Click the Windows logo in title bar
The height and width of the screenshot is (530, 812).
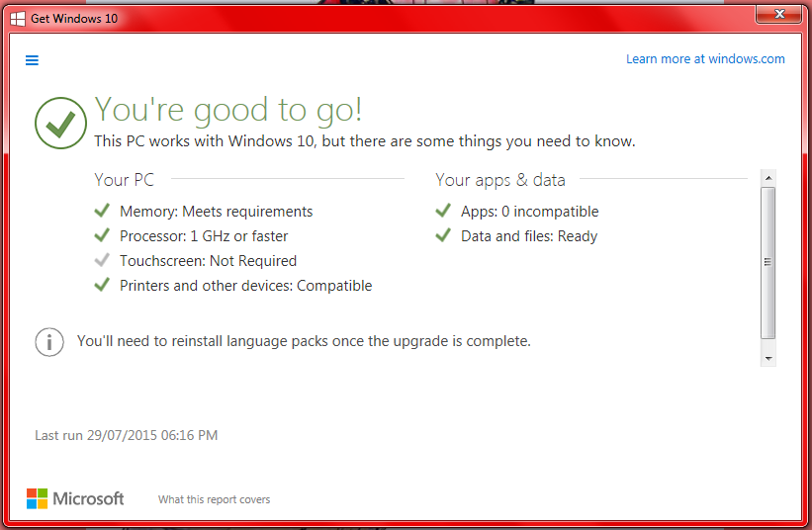pyautogui.click(x=18, y=19)
